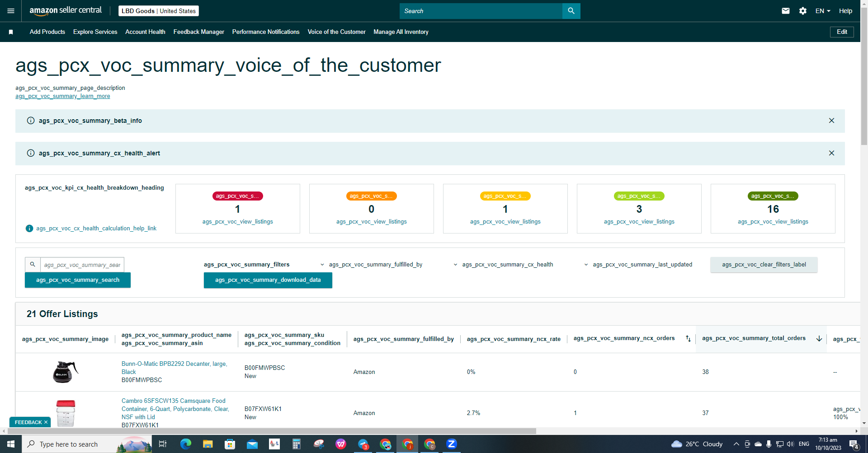
Task: Open the LBD Goods United States account switcher
Action: 159,11
